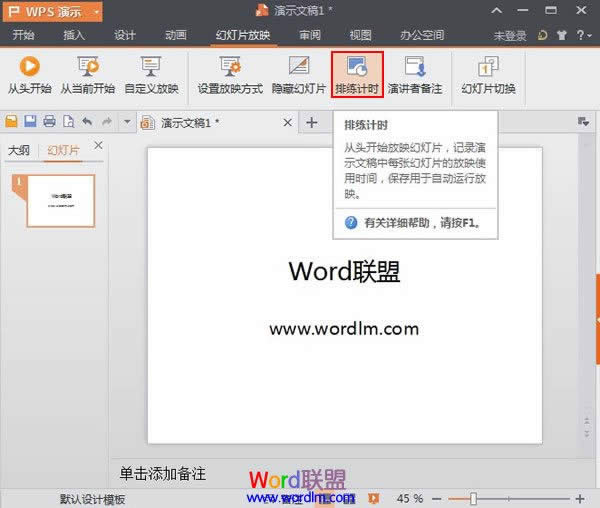Image resolution: width=600 pixels, height=508 pixels.
Task: Expand the document tab list at far right
Action: tap(583, 122)
